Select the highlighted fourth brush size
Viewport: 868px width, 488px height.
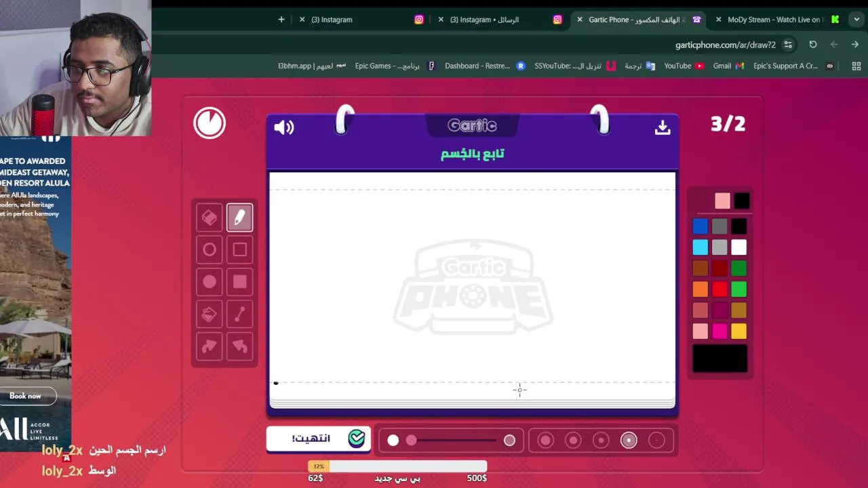pyautogui.click(x=629, y=441)
